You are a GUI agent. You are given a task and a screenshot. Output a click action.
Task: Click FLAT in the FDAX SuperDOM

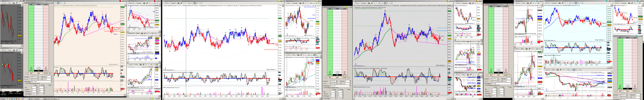click(39, 73)
